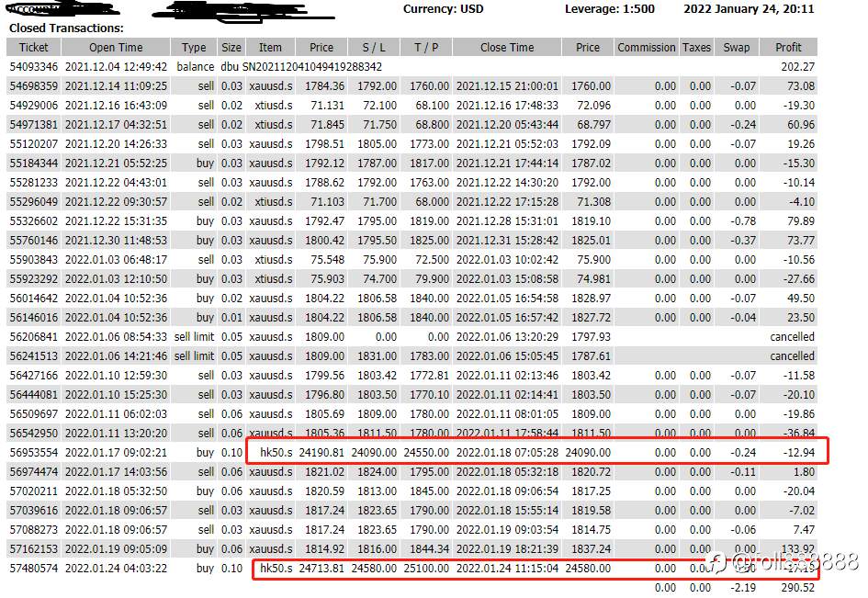Click ticket number 54698359
The height and width of the screenshot is (598, 868).
[x=33, y=86]
